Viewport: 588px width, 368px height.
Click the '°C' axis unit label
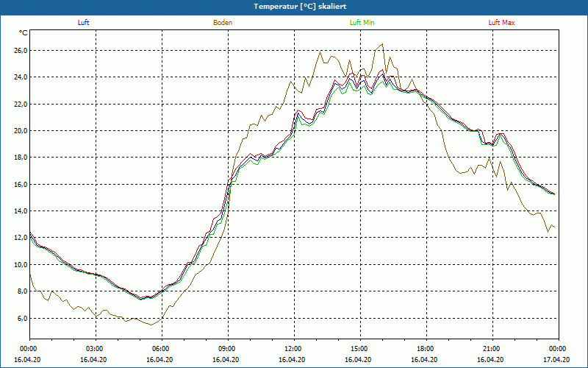point(24,33)
